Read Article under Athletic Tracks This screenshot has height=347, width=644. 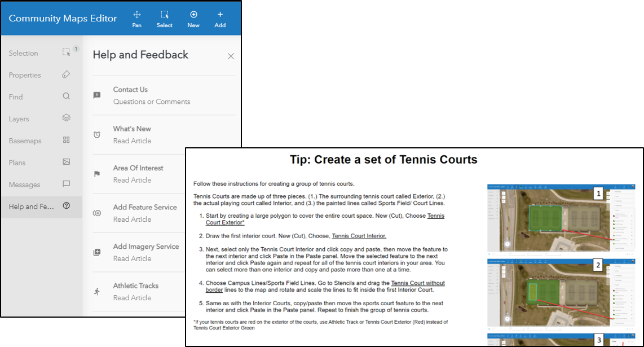coord(133,298)
